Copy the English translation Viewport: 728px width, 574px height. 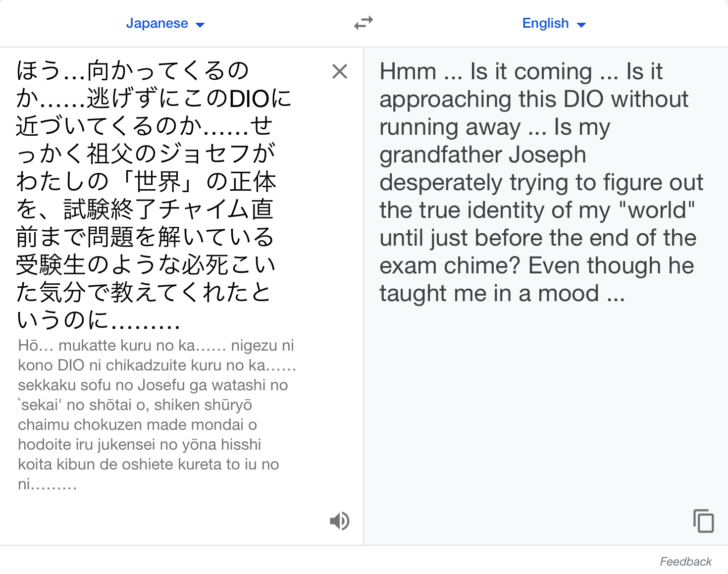coord(703,521)
